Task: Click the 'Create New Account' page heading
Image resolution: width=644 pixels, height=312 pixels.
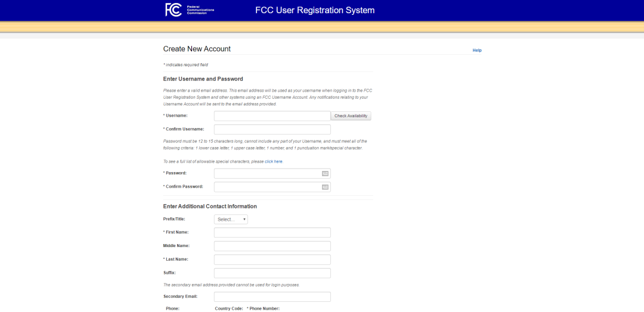Action: click(197, 49)
